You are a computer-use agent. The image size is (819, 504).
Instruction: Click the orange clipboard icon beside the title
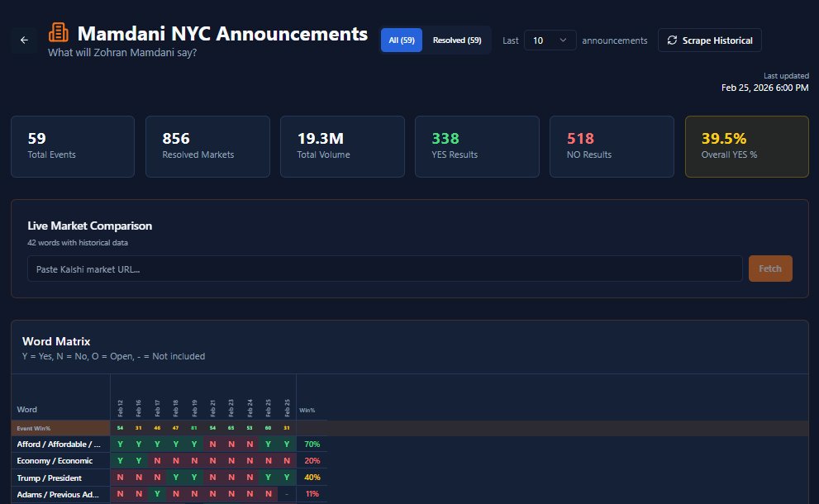click(x=58, y=32)
